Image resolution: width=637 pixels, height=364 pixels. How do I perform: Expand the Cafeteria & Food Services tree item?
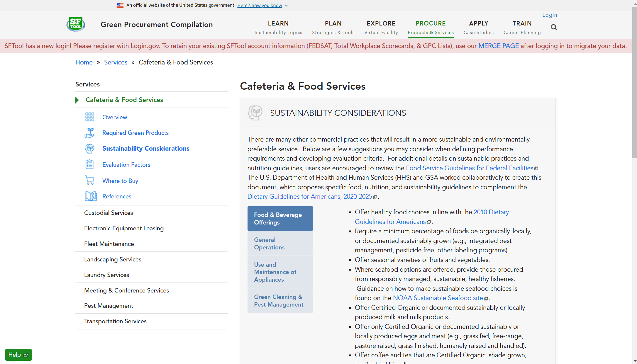[x=78, y=100]
